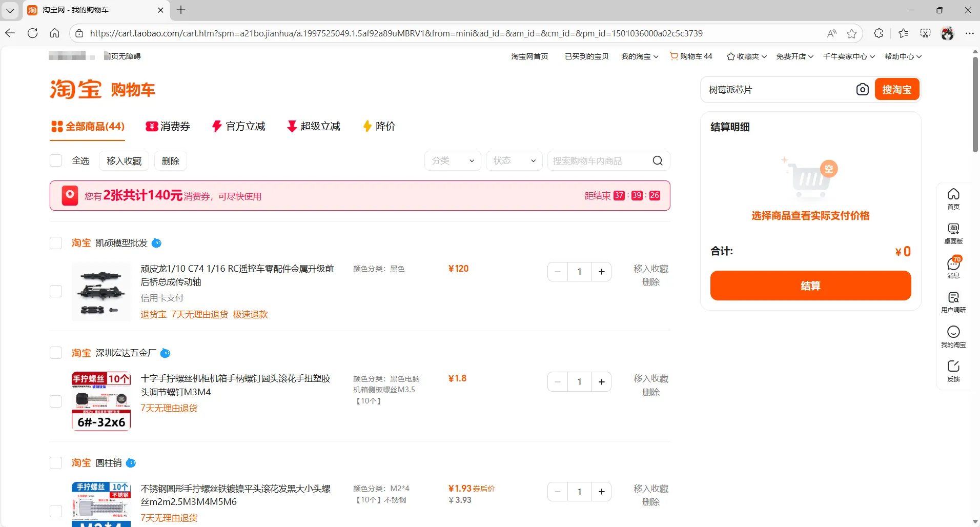Open 购物车 44 cart icon in top nav

(690, 56)
